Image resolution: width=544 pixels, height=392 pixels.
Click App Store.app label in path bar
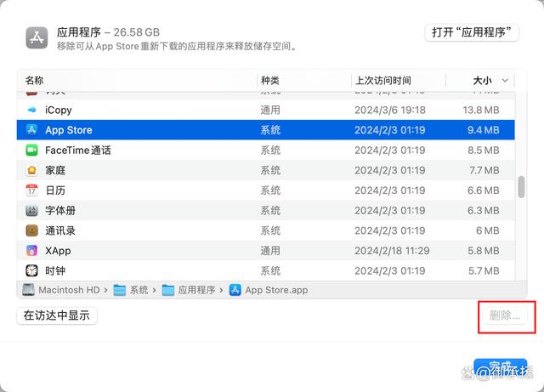pyautogui.click(x=276, y=290)
